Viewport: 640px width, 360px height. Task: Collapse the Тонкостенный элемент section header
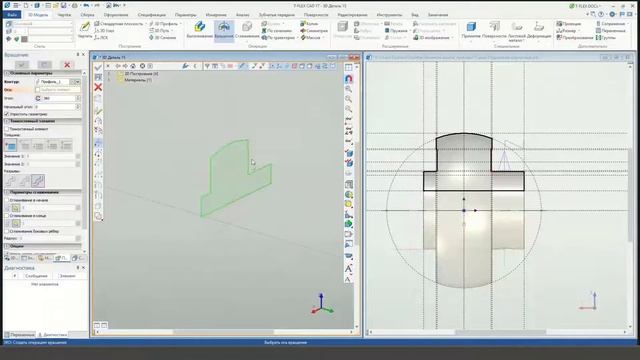coord(7,121)
